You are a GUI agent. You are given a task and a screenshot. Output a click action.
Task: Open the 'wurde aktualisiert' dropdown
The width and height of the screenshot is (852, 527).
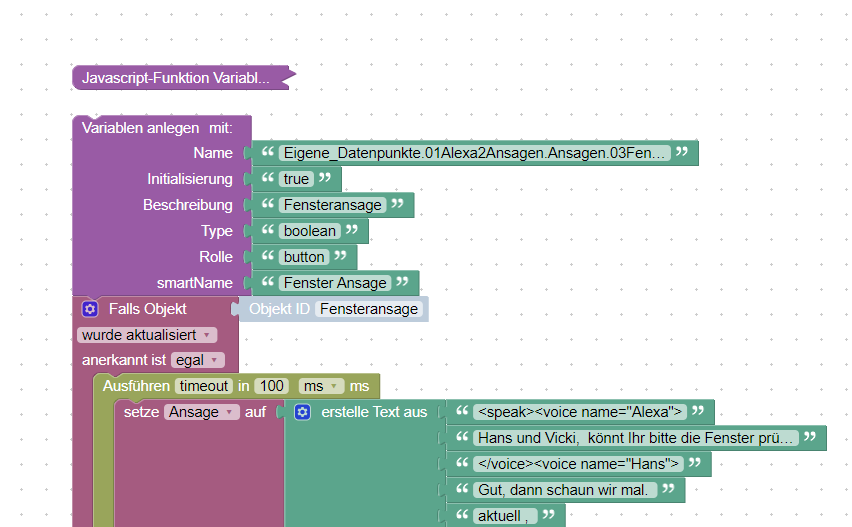(147, 335)
